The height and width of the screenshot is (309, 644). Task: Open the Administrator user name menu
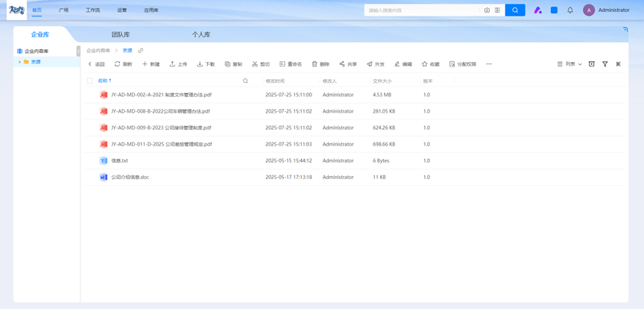613,10
